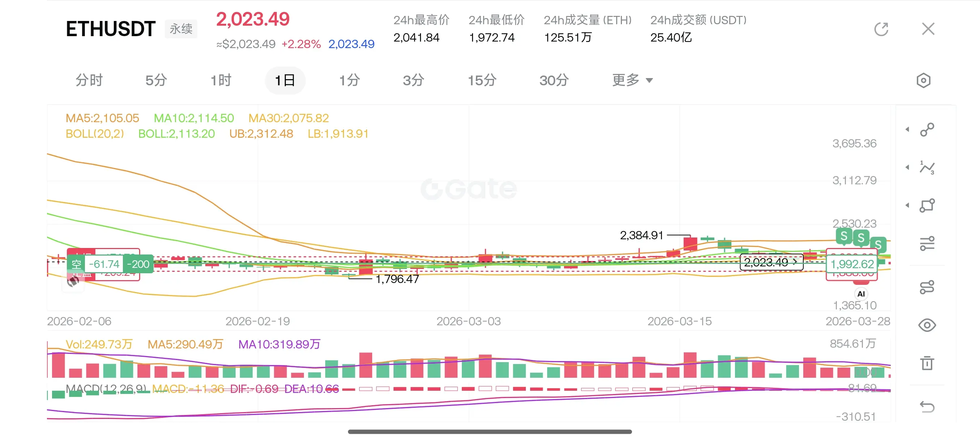This screenshot has width=980, height=441.
Task: Undo last drawing with back arrow
Action: (927, 407)
